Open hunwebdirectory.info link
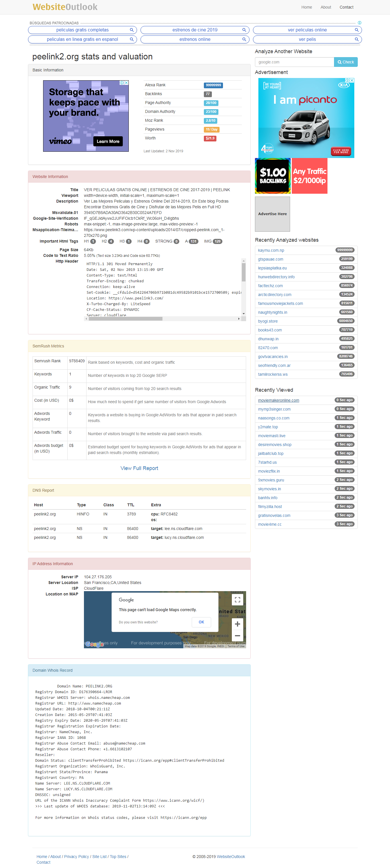The image size is (390, 868). click(x=276, y=277)
